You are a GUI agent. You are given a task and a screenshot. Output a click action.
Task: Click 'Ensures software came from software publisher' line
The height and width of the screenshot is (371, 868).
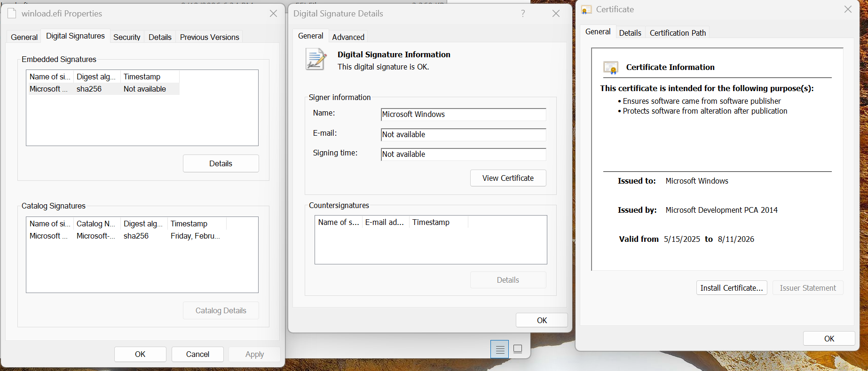click(702, 101)
